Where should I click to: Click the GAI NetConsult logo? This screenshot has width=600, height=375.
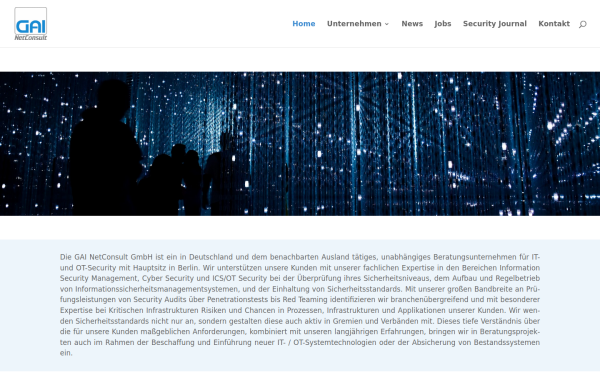31,24
